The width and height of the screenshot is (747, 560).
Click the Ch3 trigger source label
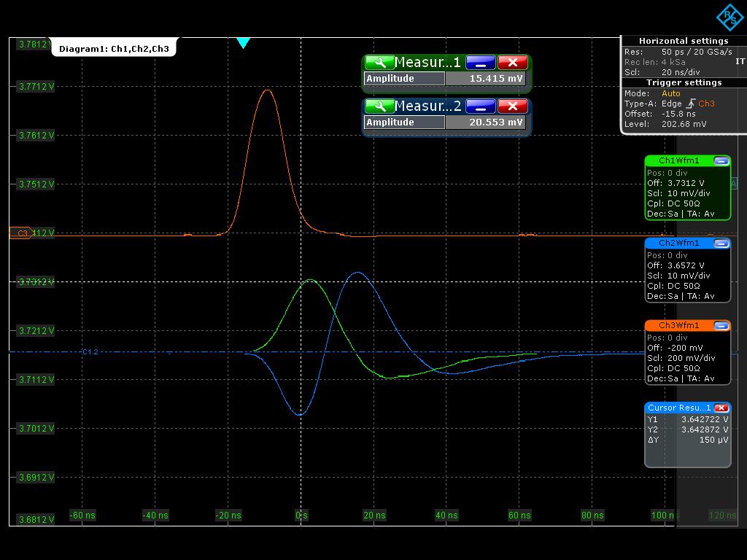(706, 104)
